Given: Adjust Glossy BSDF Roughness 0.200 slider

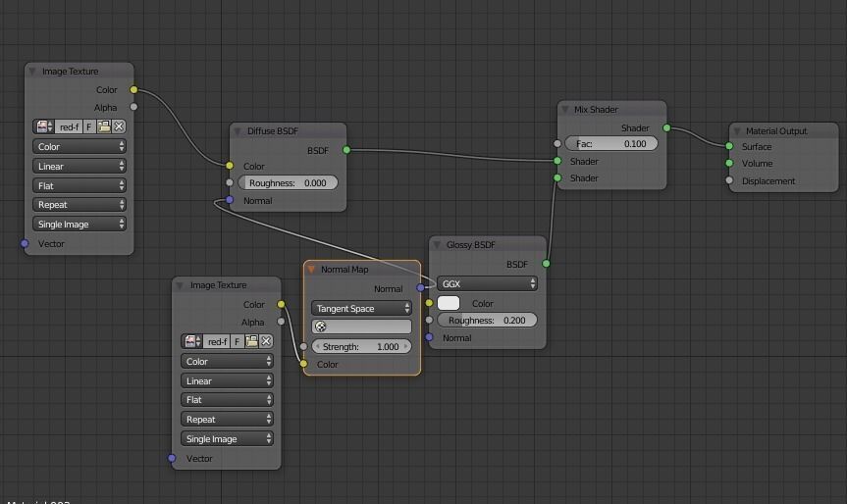Looking at the screenshot, I should (x=487, y=320).
